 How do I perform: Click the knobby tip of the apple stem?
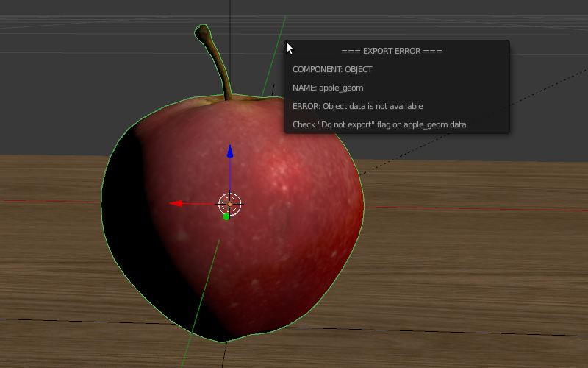(x=201, y=31)
